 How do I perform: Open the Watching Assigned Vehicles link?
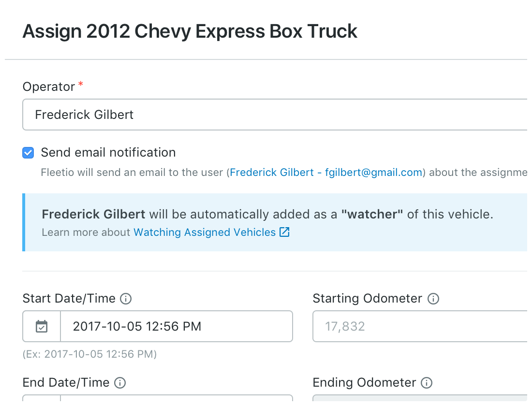click(205, 232)
